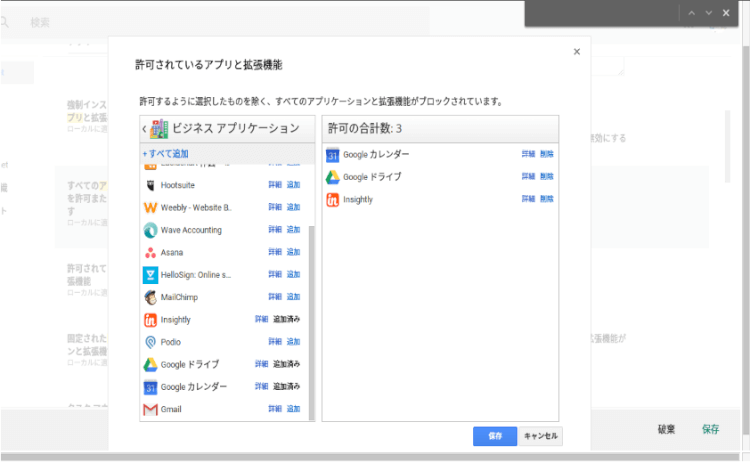Click the Wave Accounting app icon
Viewport: 750px width, 463px height.
pos(150,230)
